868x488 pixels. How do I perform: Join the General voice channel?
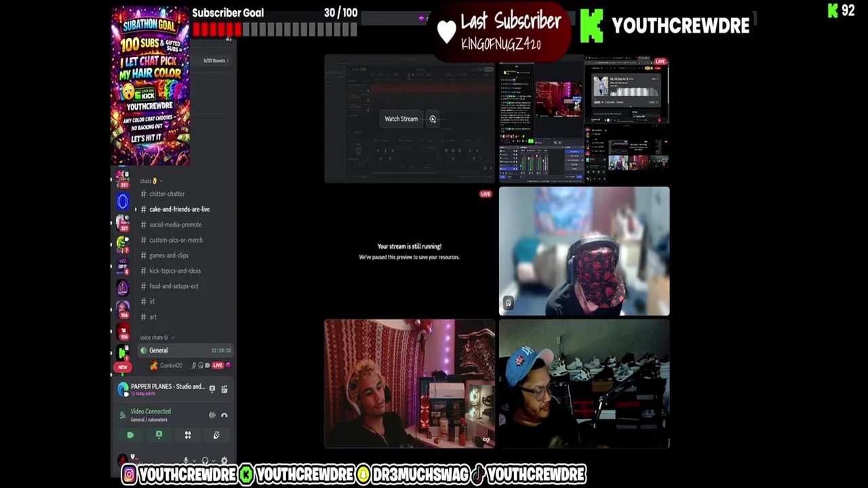[185, 350]
